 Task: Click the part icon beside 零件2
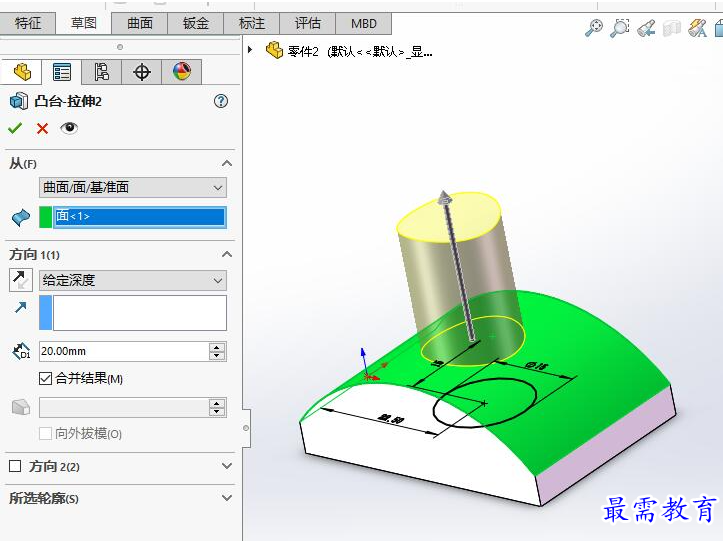tap(274, 50)
